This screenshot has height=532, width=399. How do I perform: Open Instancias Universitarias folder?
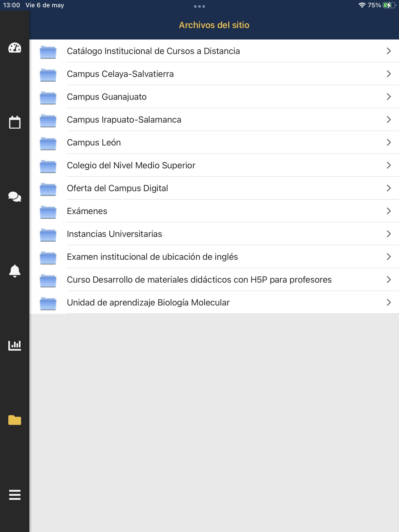[x=214, y=234]
